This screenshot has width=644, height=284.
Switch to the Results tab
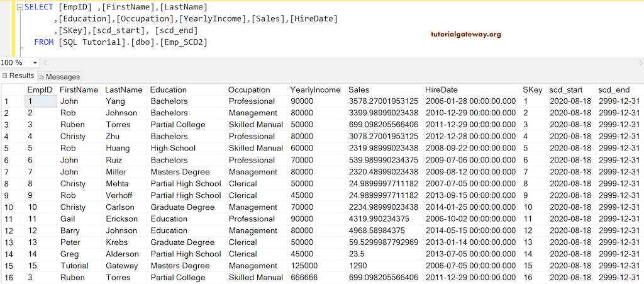click(18, 76)
